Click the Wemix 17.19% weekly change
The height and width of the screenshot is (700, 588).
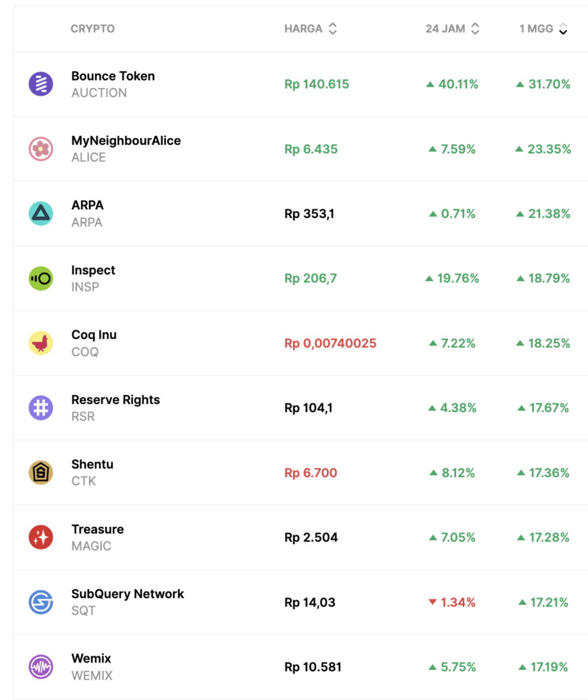click(x=544, y=667)
